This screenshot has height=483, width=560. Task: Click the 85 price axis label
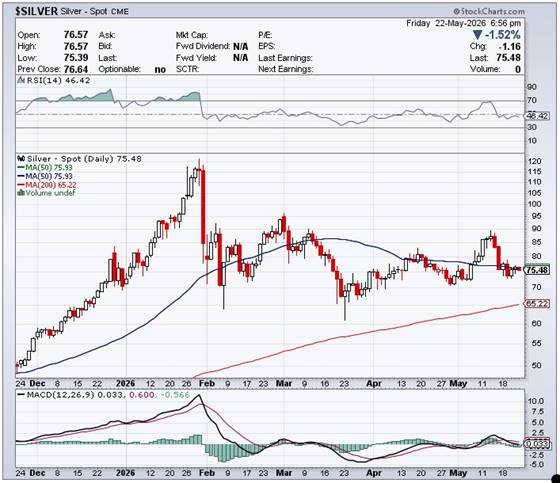pos(536,242)
